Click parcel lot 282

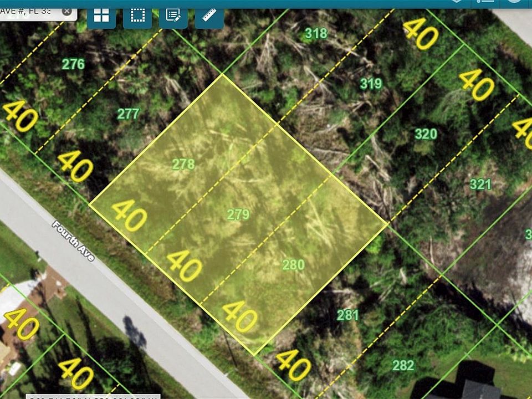(x=403, y=365)
